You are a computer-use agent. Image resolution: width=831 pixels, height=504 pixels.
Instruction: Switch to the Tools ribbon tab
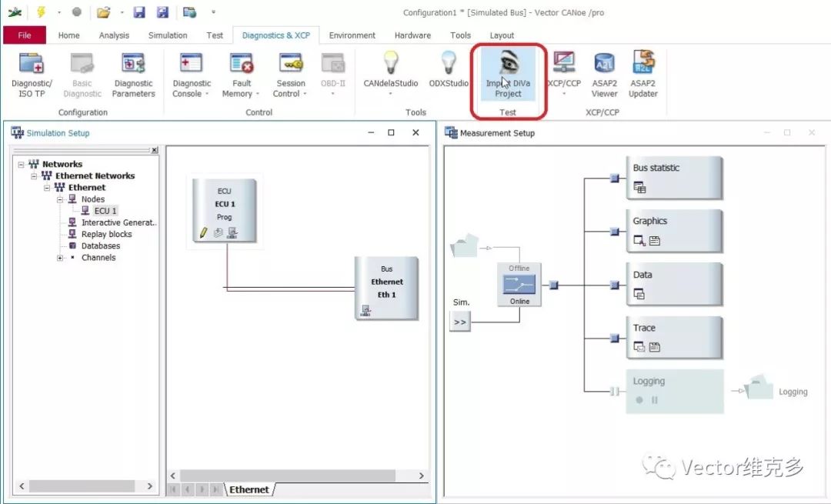460,35
